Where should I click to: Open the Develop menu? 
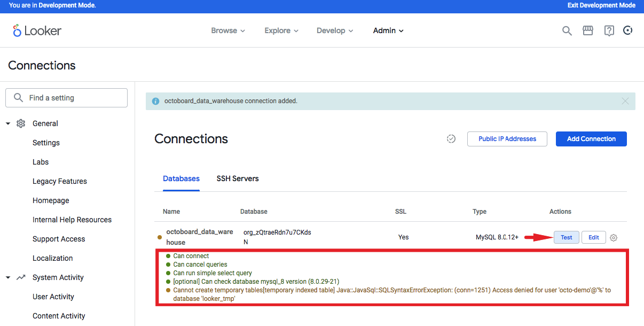(335, 30)
